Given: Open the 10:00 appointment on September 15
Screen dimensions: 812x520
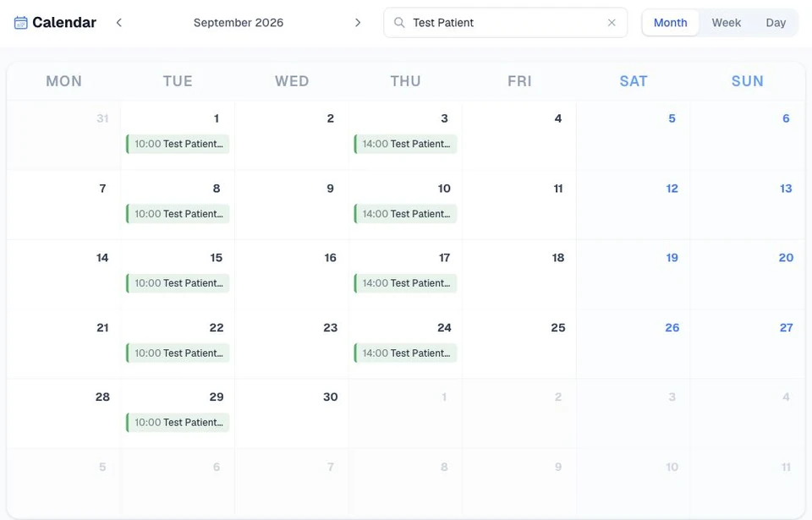Looking at the screenshot, I should (x=178, y=283).
